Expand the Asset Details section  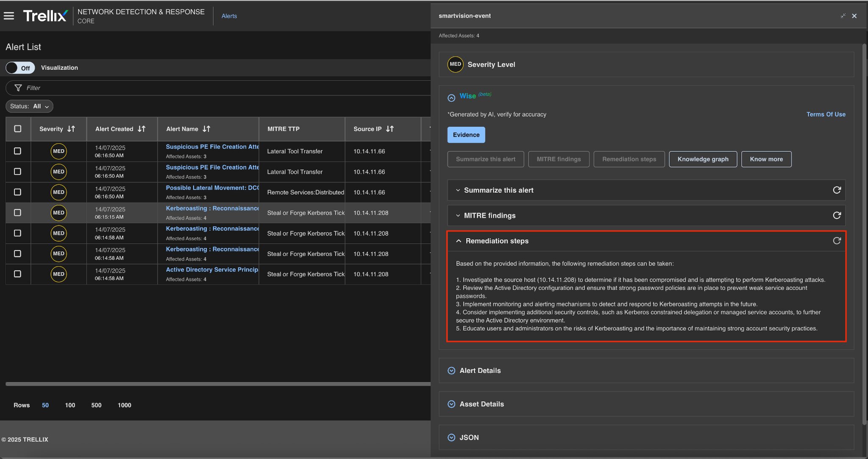click(x=451, y=404)
